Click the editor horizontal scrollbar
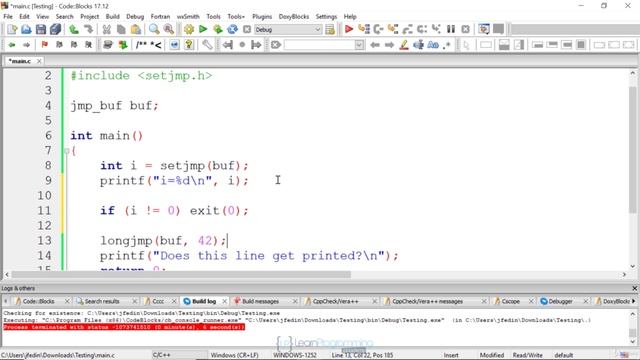This screenshot has height=360, width=640. tap(181, 275)
